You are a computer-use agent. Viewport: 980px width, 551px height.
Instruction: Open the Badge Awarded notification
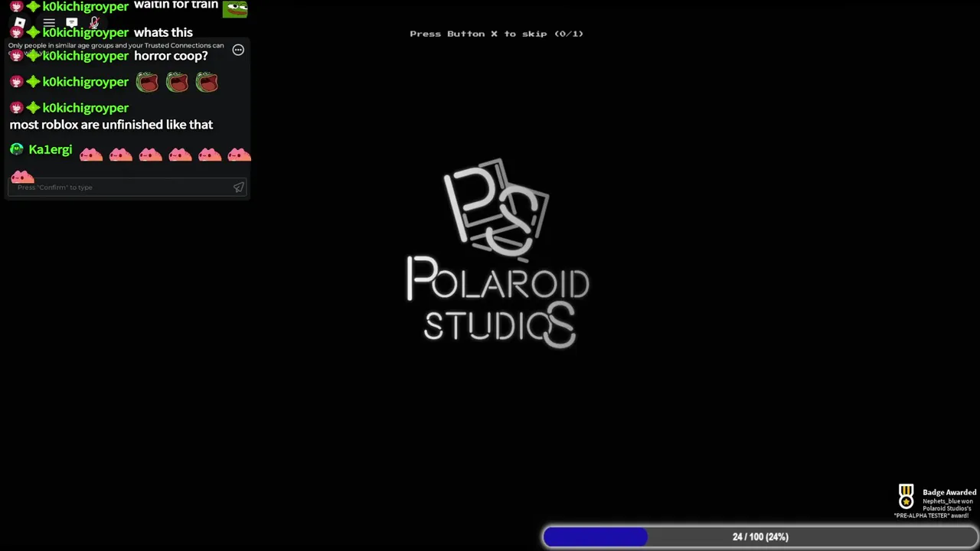click(x=936, y=502)
